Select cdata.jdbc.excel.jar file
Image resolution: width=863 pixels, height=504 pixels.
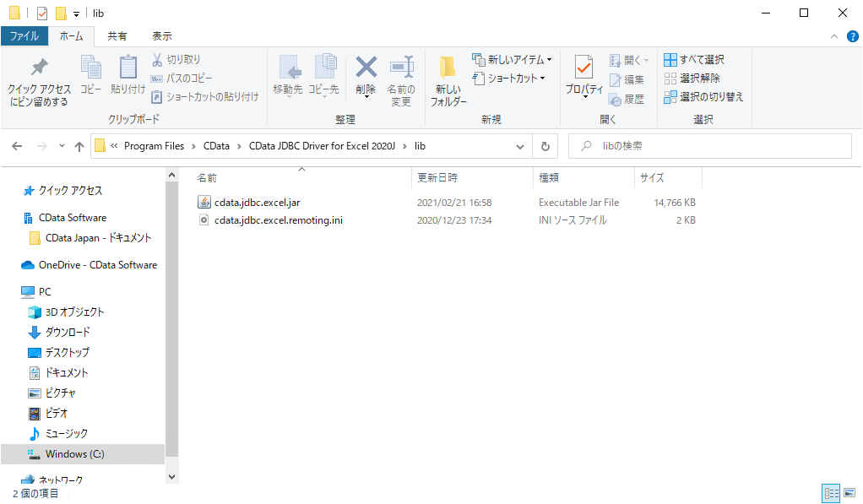pos(257,203)
